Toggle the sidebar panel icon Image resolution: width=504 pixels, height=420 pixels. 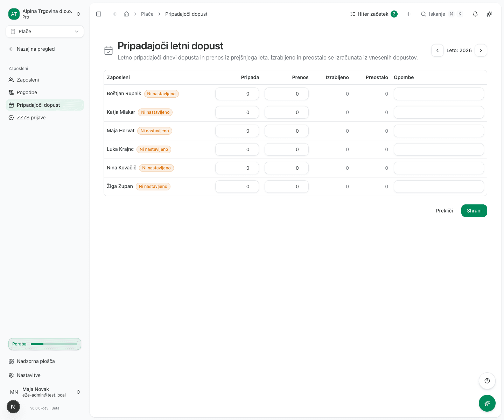[99, 14]
